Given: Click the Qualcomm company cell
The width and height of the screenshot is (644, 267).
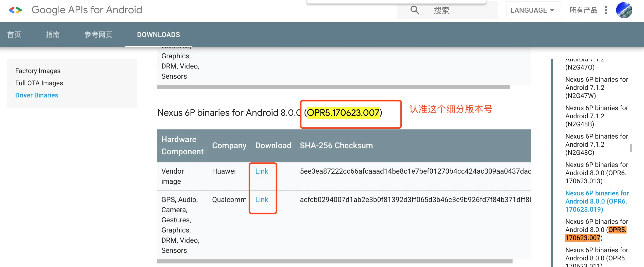Looking at the screenshot, I should tap(229, 200).
